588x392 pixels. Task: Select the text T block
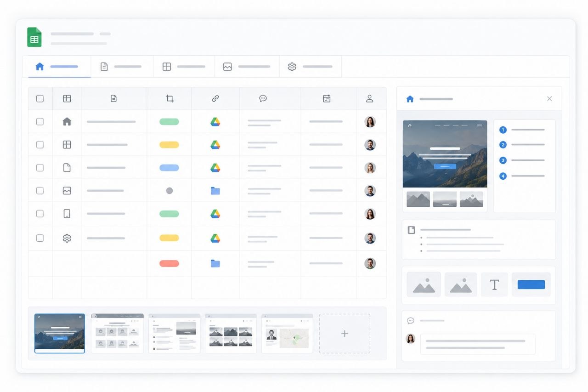(494, 284)
